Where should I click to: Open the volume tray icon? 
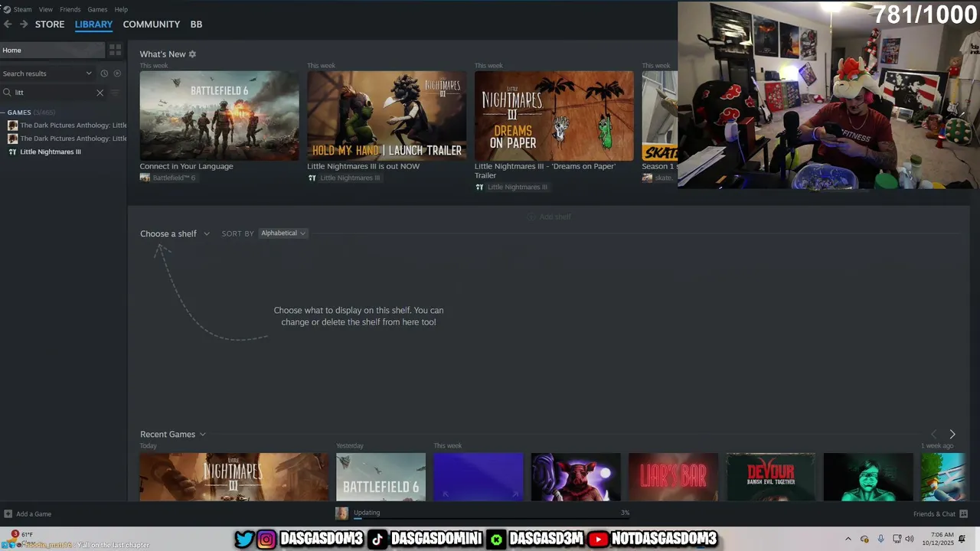tap(911, 539)
